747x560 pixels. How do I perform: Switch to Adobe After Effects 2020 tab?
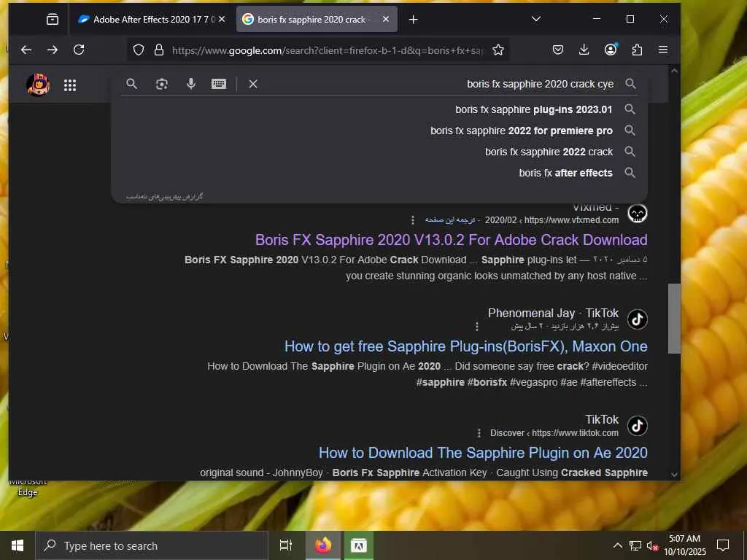[152, 19]
